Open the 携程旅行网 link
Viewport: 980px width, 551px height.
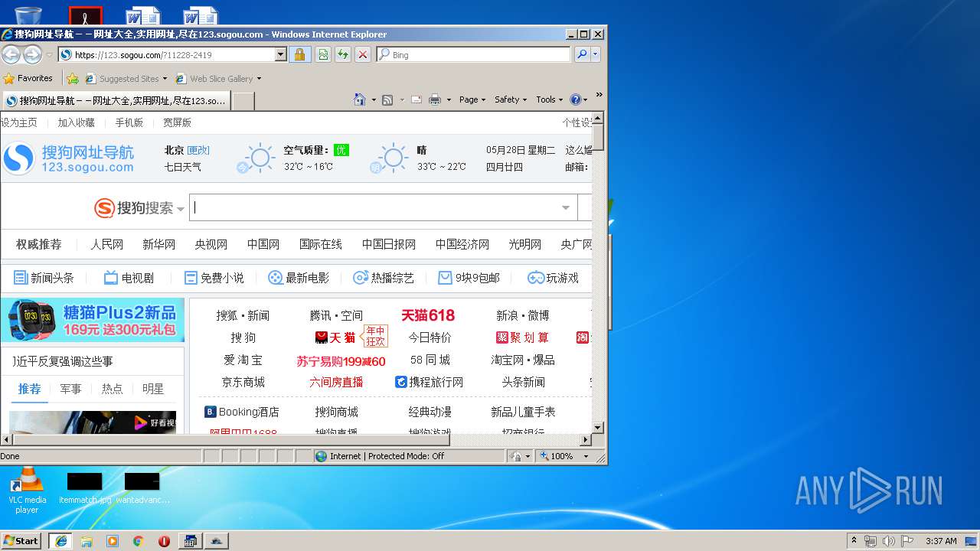[x=429, y=382]
